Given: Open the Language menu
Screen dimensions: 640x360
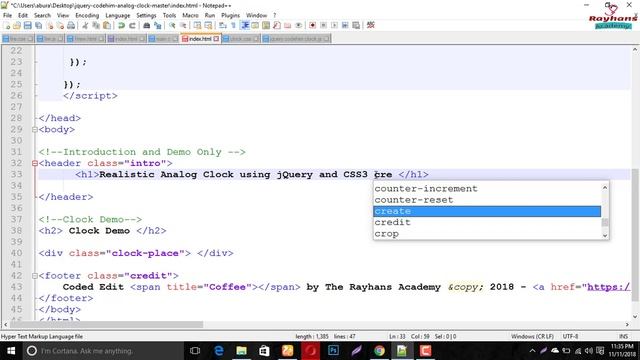Looking at the screenshot, I should pos(118,16).
